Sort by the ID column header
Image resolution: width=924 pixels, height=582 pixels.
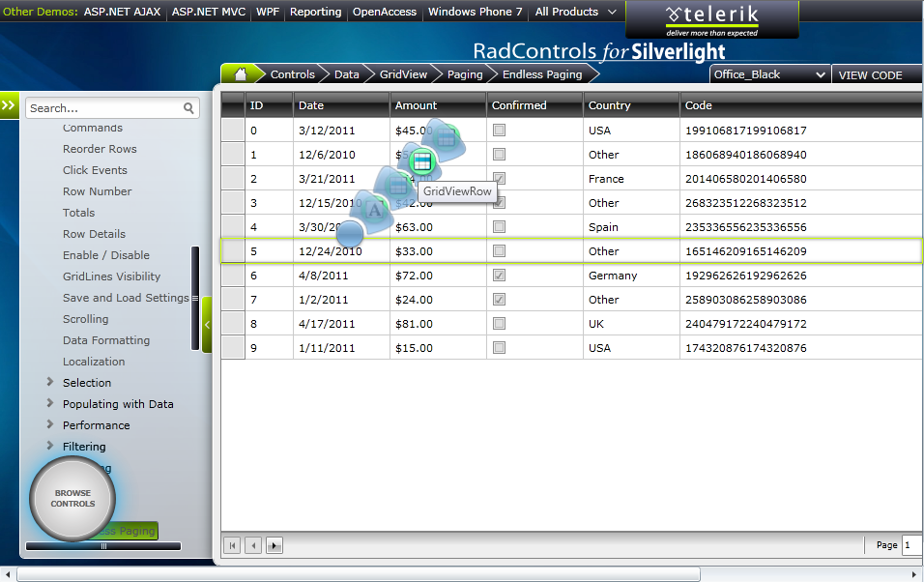click(269, 105)
